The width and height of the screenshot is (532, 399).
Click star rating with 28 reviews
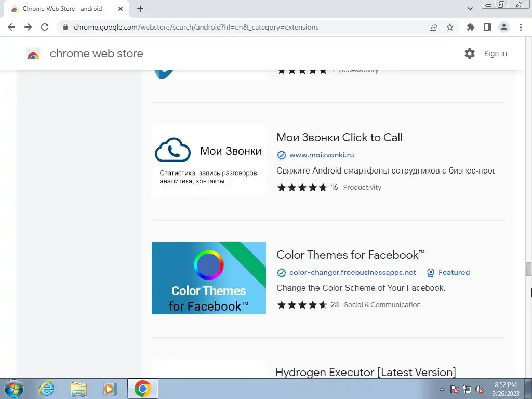tap(302, 304)
